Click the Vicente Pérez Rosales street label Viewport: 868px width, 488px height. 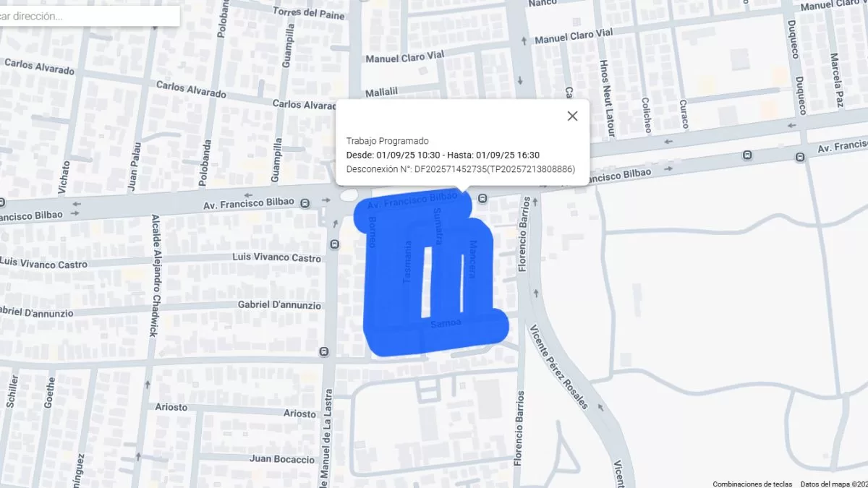click(558, 366)
